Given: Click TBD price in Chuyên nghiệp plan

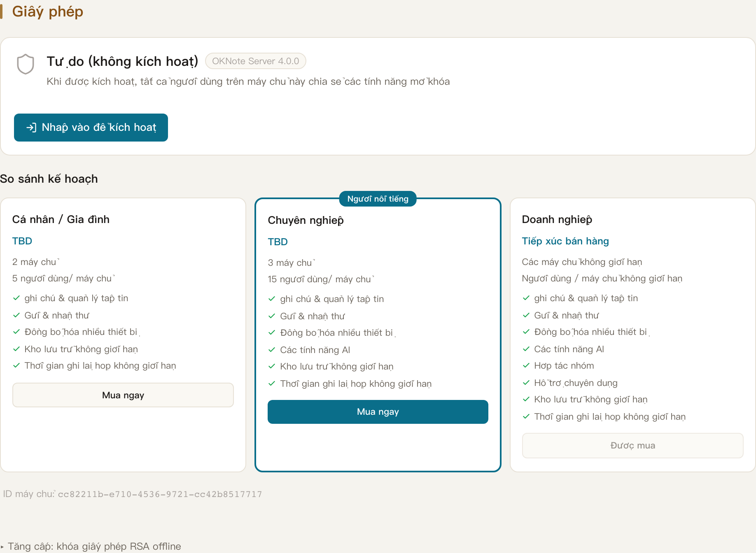Looking at the screenshot, I should click(278, 242).
